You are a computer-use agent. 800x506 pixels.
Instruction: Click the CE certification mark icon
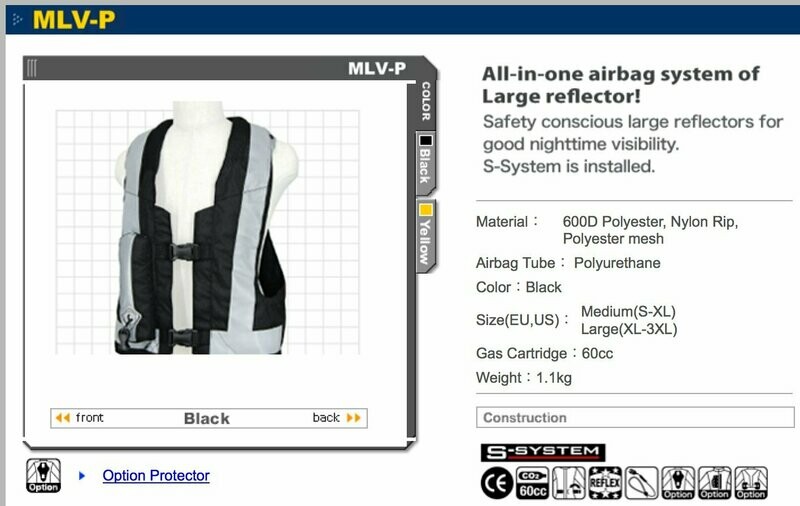click(496, 483)
